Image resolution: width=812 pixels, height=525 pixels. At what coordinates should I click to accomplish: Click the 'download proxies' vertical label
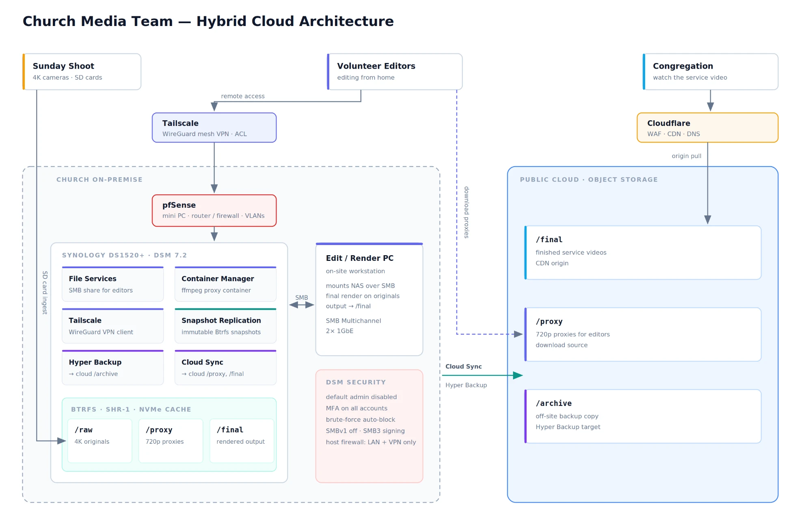coord(466,212)
